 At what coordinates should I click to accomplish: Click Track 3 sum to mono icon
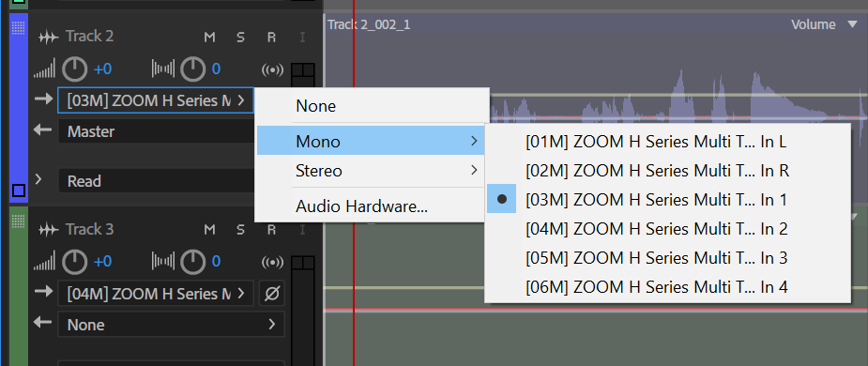(x=272, y=262)
